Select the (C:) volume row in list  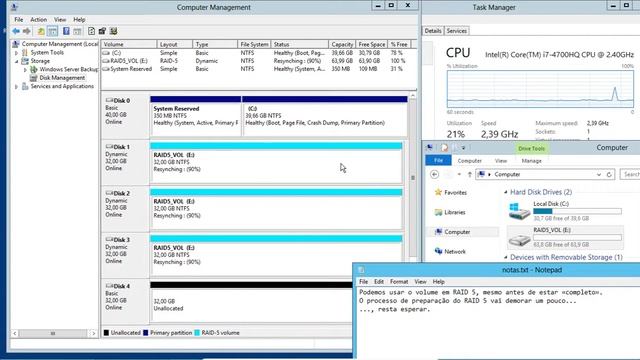click(x=258, y=53)
